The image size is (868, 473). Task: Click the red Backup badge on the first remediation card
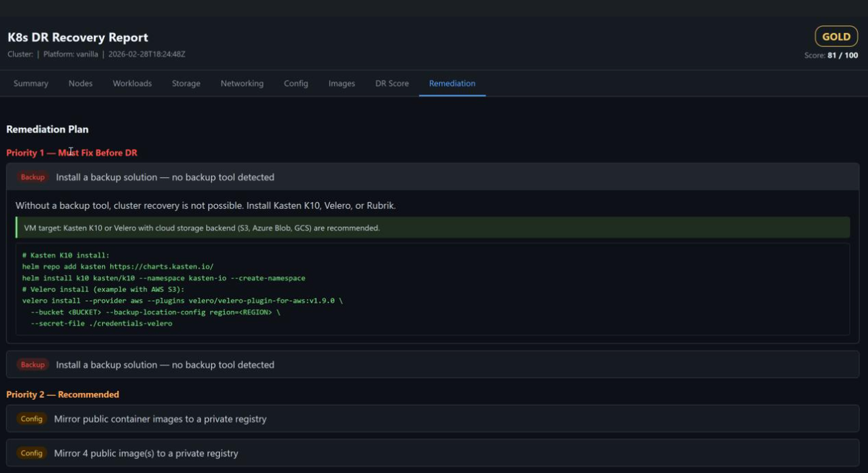(x=32, y=176)
